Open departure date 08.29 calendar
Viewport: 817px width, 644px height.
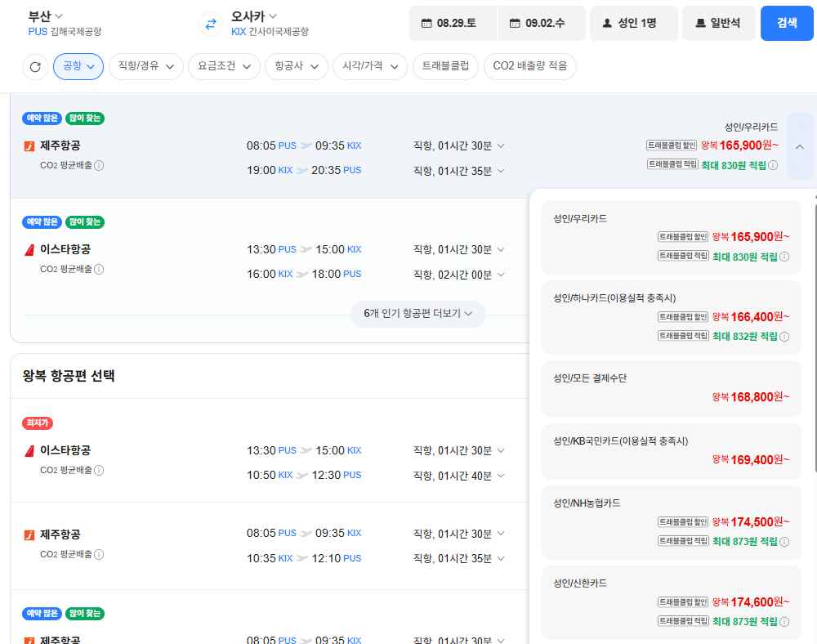[453, 23]
